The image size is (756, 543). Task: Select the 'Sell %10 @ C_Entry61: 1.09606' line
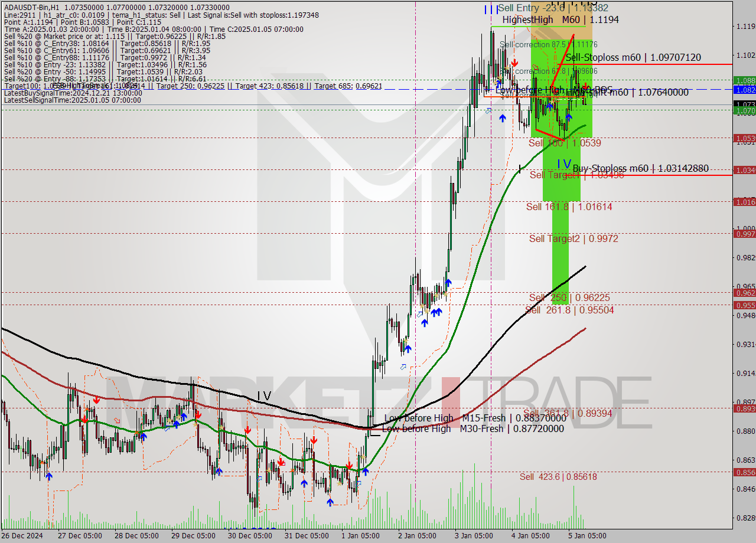106,51
